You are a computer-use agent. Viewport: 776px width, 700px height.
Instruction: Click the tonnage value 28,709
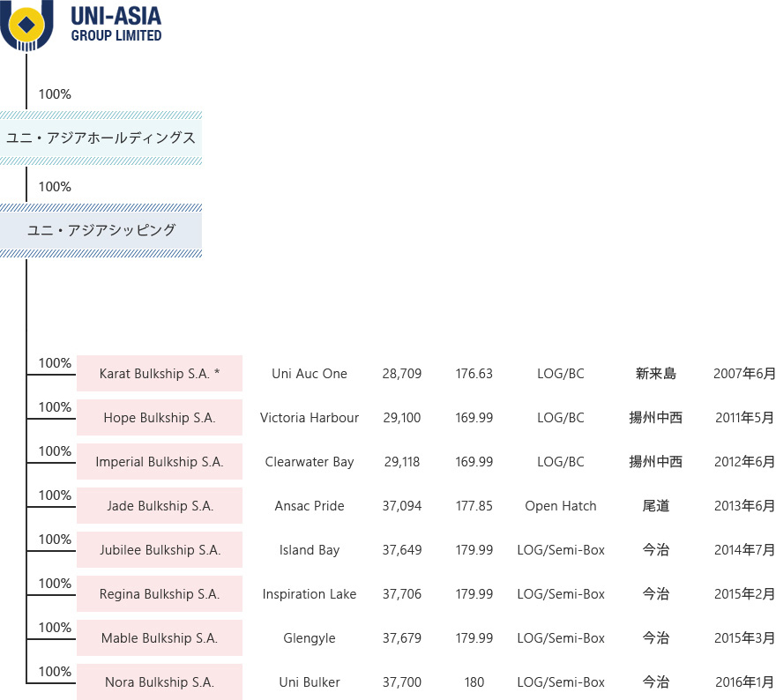pos(402,374)
